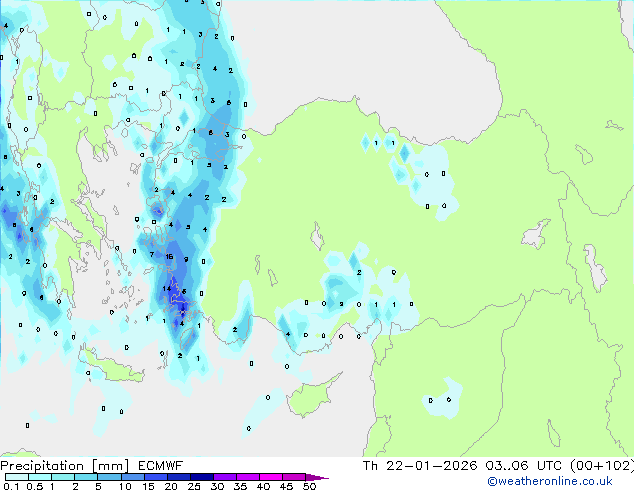
Task: Select the 20–25 mm legend swatch
Action: pos(178,477)
